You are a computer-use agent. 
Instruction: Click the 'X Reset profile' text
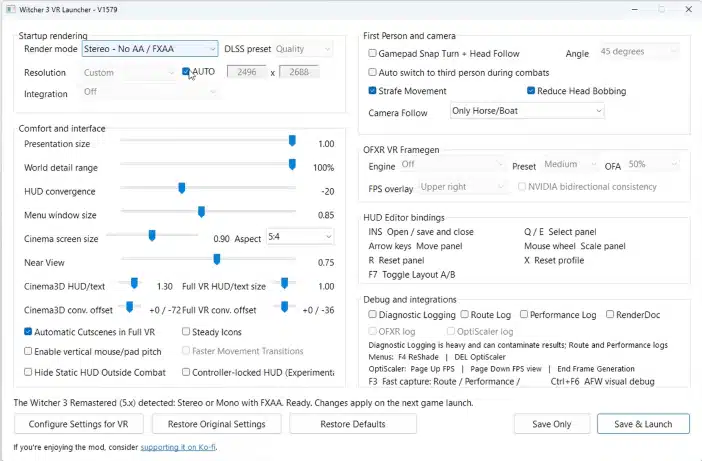[554, 260]
